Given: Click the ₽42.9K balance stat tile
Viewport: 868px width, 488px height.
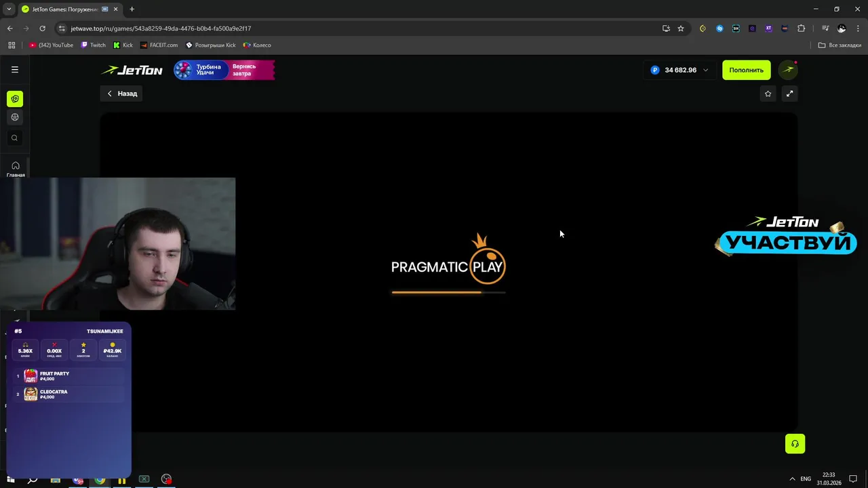Looking at the screenshot, I should tap(113, 349).
